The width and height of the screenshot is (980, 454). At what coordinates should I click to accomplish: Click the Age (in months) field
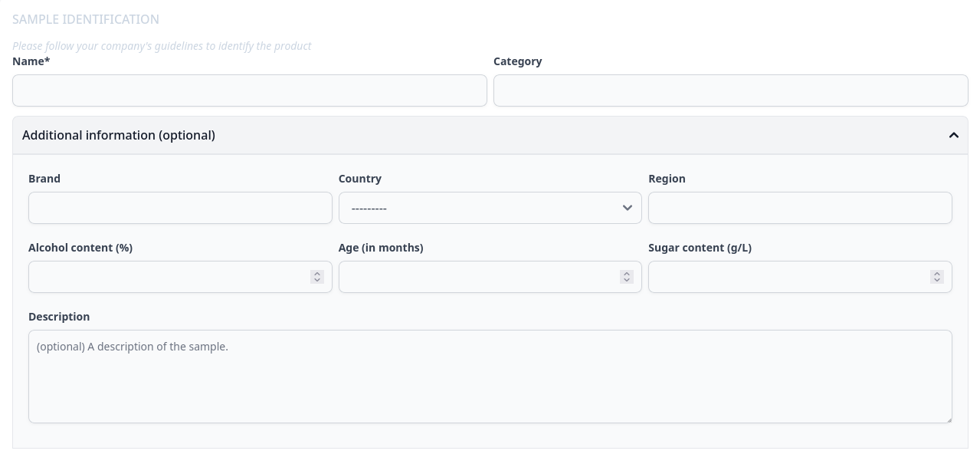[490, 277]
